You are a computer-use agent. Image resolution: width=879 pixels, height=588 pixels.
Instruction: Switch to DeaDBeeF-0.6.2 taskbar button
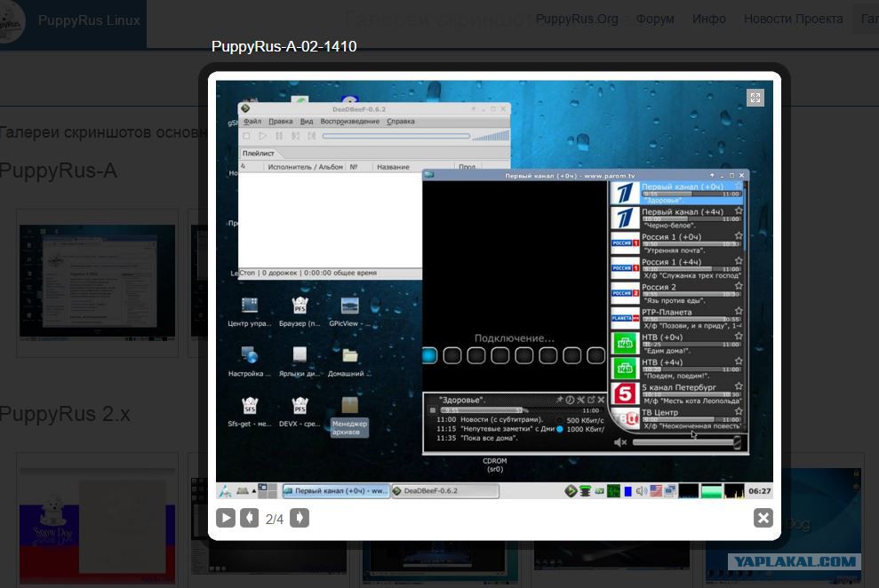[x=444, y=491]
